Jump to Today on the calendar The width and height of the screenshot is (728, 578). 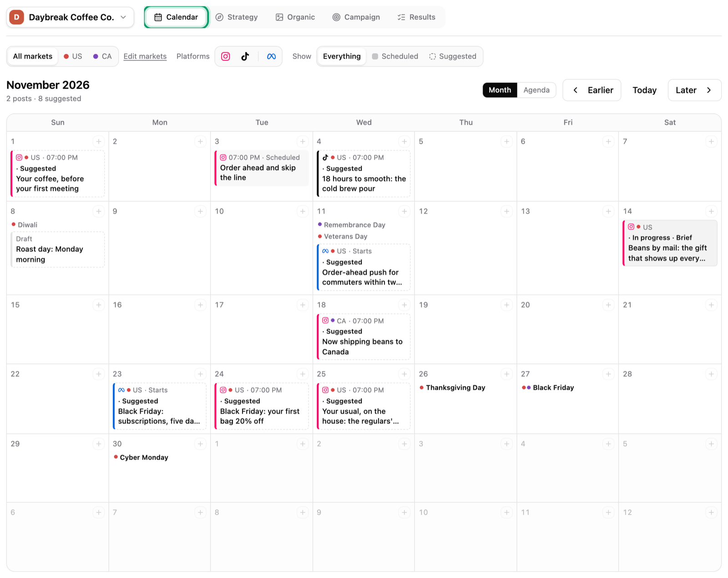tap(644, 90)
